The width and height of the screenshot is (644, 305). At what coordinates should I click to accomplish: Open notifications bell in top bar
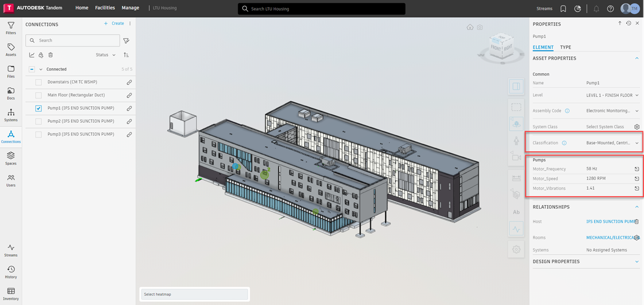click(x=596, y=9)
